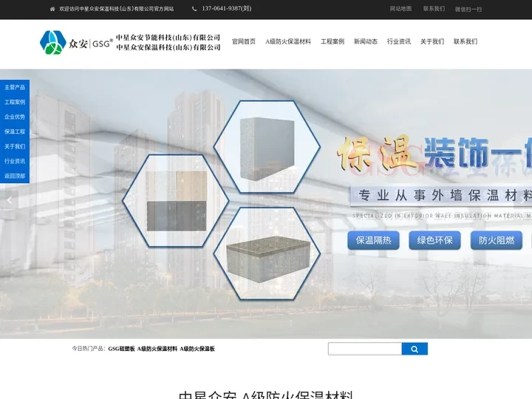
Task: Jump to 行业资讯 in the blue side panel
Action: point(15,161)
